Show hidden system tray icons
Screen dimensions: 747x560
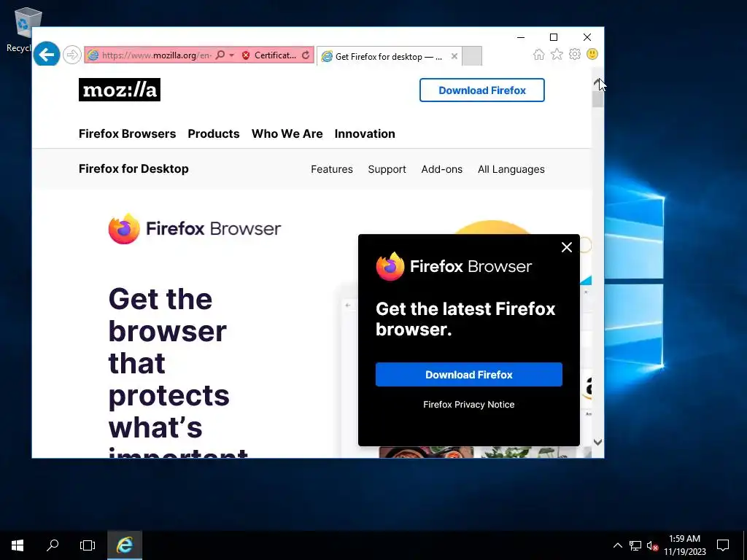tap(617, 545)
